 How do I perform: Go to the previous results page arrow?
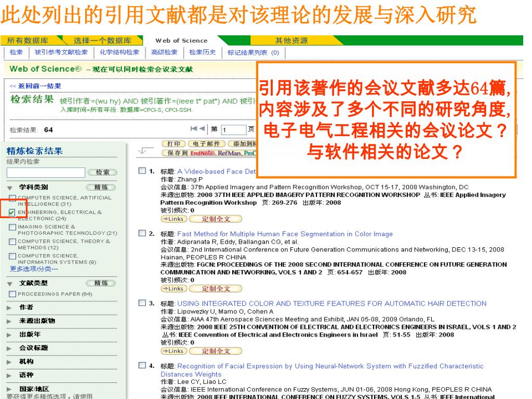click(202, 129)
